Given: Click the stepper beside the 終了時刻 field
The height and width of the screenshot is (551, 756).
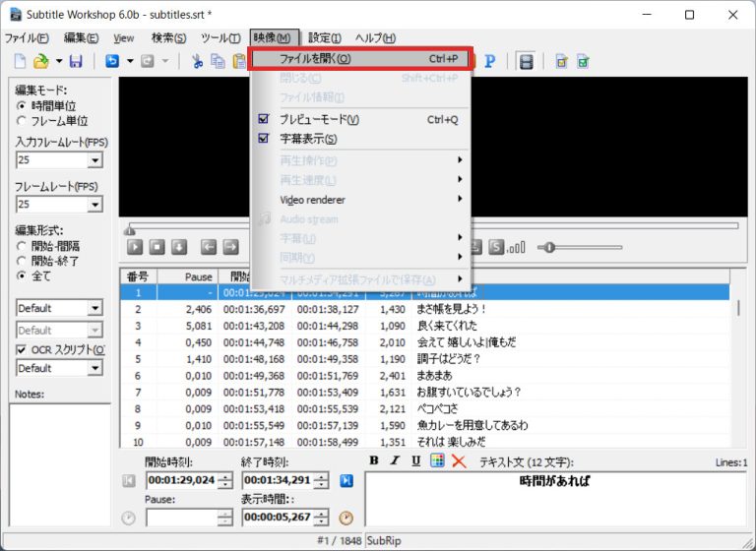Looking at the screenshot, I should 321,480.
